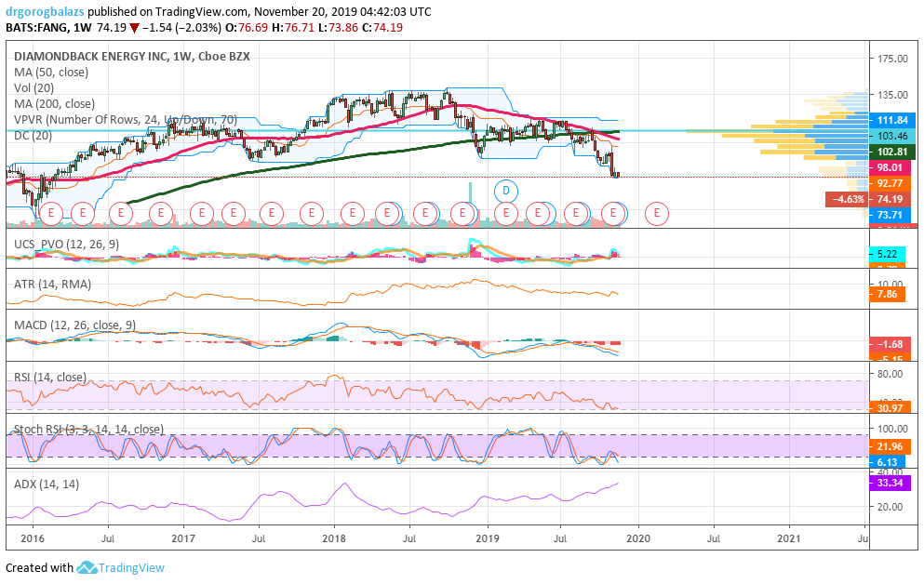Click the 135.00 price axis label
The width and height of the screenshot is (924, 584).
pos(892,95)
